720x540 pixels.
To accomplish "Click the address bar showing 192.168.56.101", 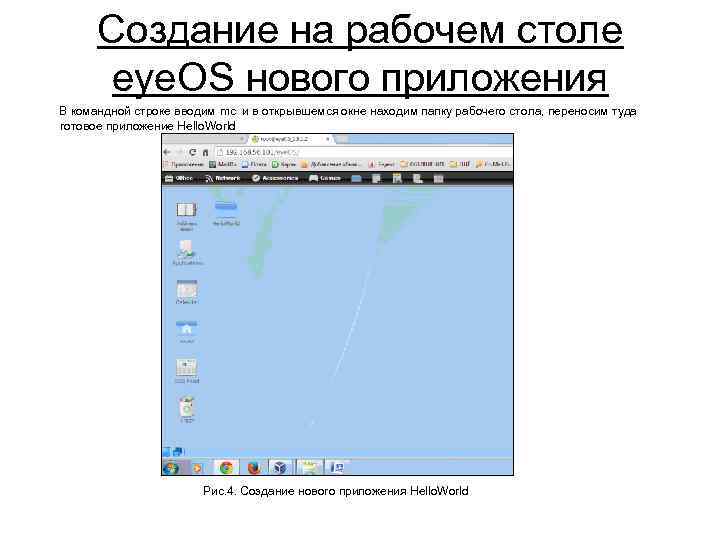I will (364, 152).
